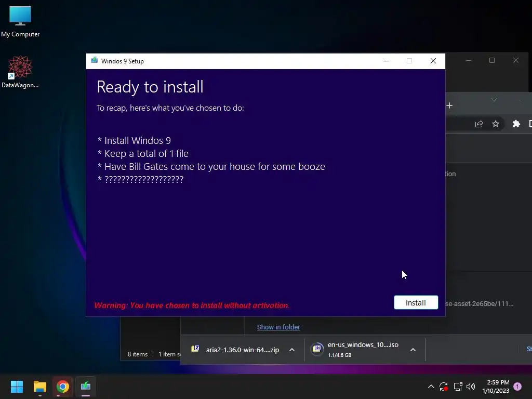Select the 'Install Windos 9' recap line
This screenshot has width=532, height=399.
(x=134, y=140)
